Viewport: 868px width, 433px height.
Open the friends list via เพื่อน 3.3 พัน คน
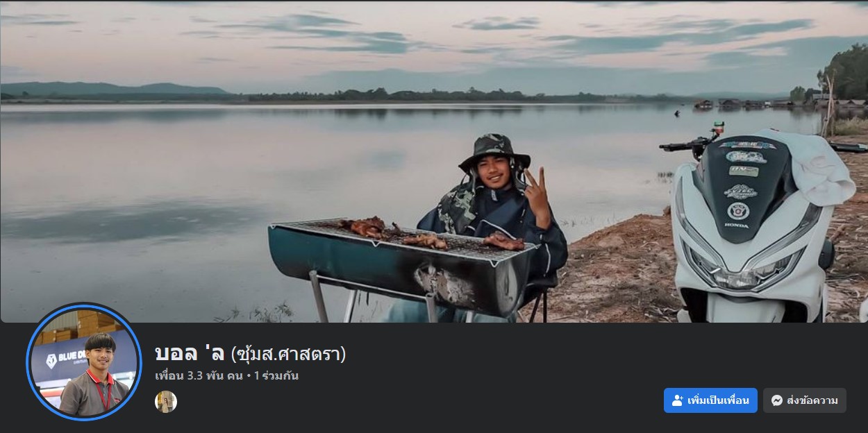click(199, 376)
